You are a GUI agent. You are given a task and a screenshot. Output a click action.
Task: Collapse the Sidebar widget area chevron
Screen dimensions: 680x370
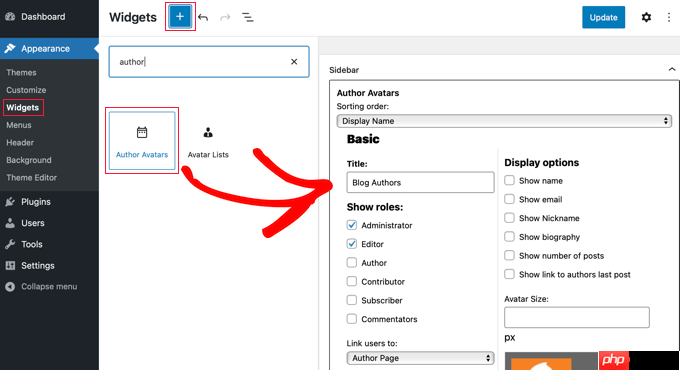click(x=672, y=69)
